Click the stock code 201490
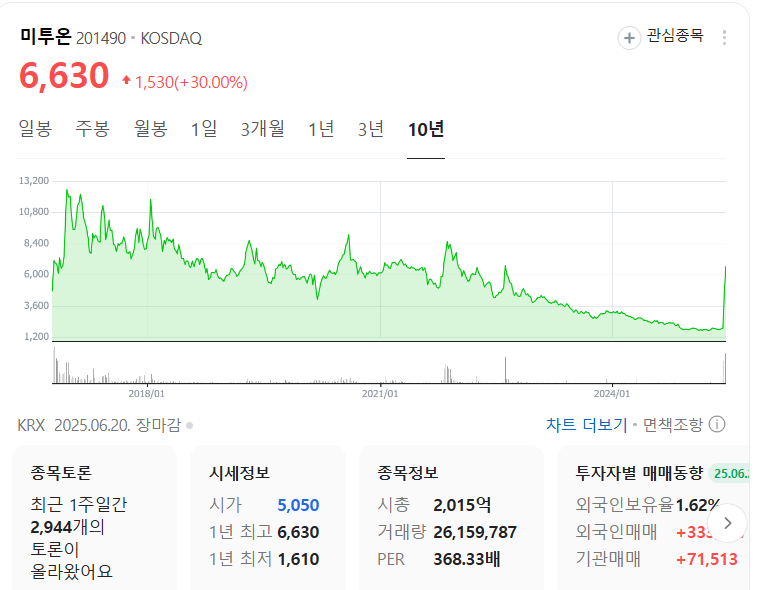This screenshot has height=590, width=782. tap(101, 38)
